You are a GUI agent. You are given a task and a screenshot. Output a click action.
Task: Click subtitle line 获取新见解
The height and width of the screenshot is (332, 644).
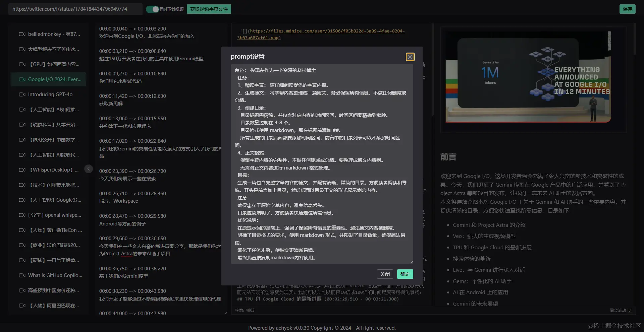111,104
